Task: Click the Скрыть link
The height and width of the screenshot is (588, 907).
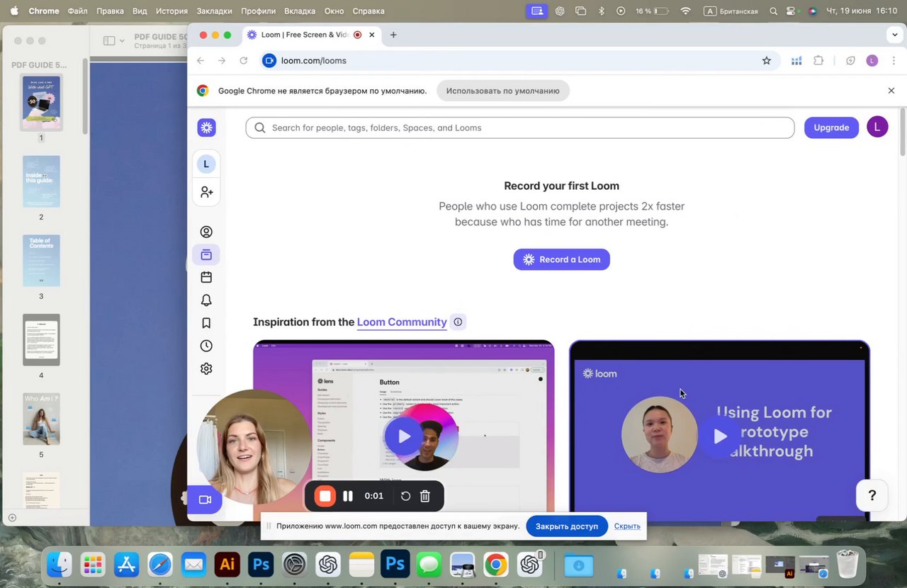Action: point(627,526)
